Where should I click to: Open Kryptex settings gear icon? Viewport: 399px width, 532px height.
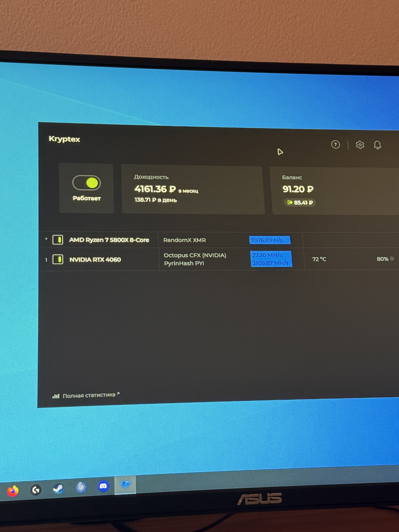(360, 145)
